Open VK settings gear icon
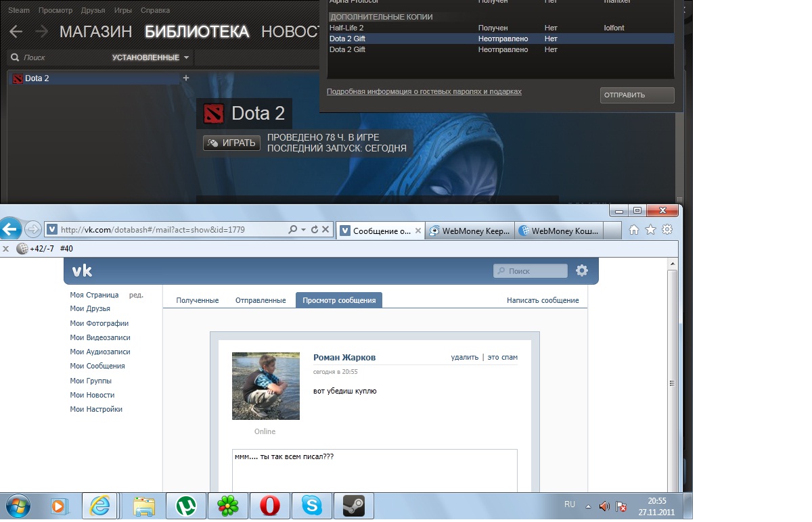 coord(582,270)
